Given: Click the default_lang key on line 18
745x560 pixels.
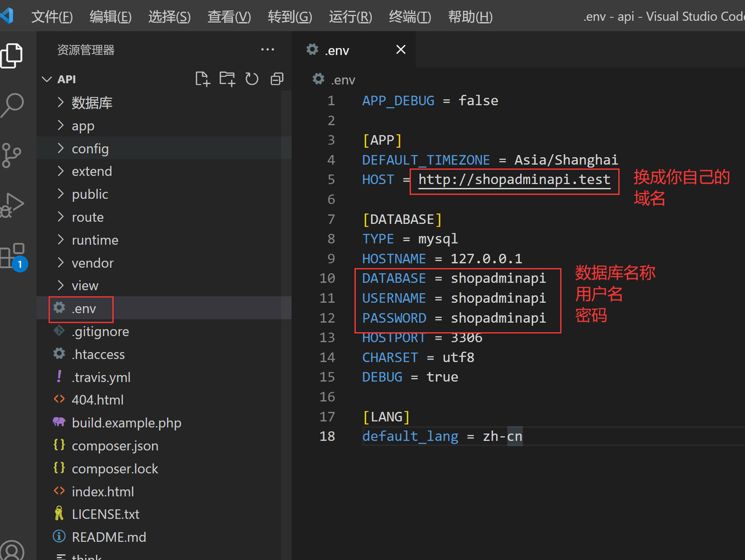Looking at the screenshot, I should 410,437.
